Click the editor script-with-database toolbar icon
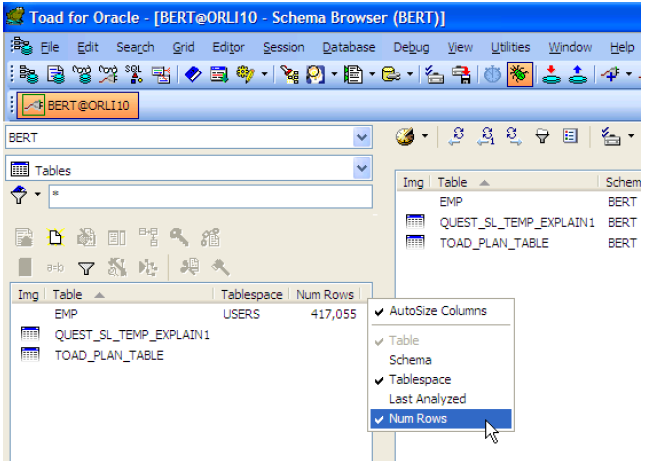The image size is (645, 464). click(56, 74)
